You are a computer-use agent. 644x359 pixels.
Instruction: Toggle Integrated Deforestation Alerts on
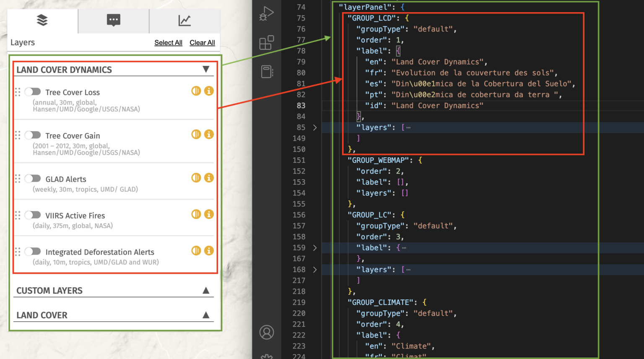tap(32, 251)
